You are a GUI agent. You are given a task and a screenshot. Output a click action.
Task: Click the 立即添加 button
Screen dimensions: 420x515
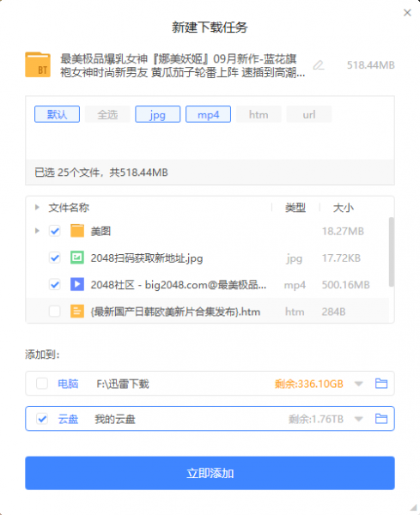pyautogui.click(x=210, y=473)
